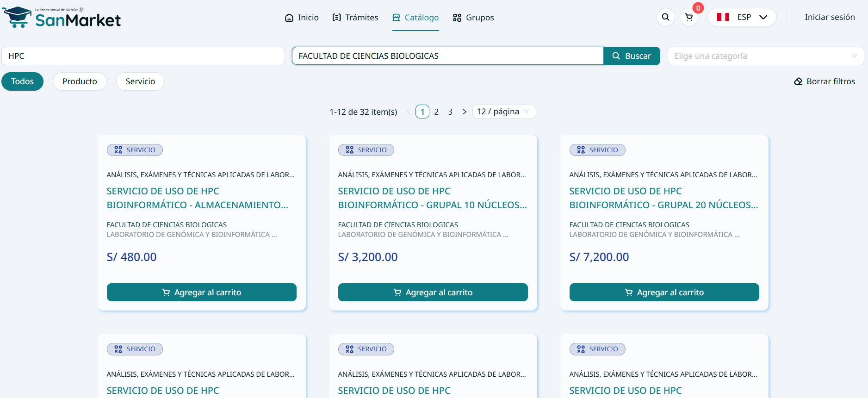This screenshot has width=868, height=398.
Task: Toggle the Producto filter chip
Action: tap(80, 81)
